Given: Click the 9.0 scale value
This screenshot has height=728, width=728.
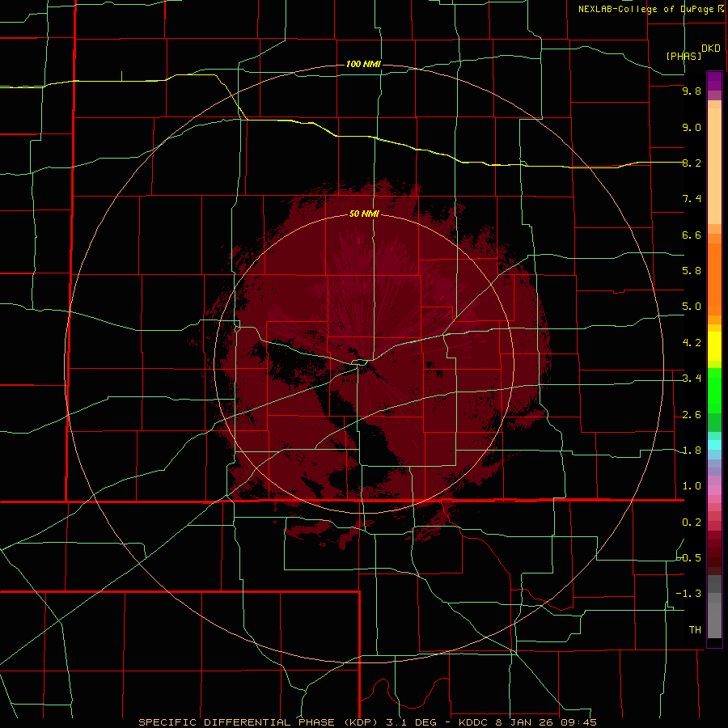Looking at the screenshot, I should 692,127.
